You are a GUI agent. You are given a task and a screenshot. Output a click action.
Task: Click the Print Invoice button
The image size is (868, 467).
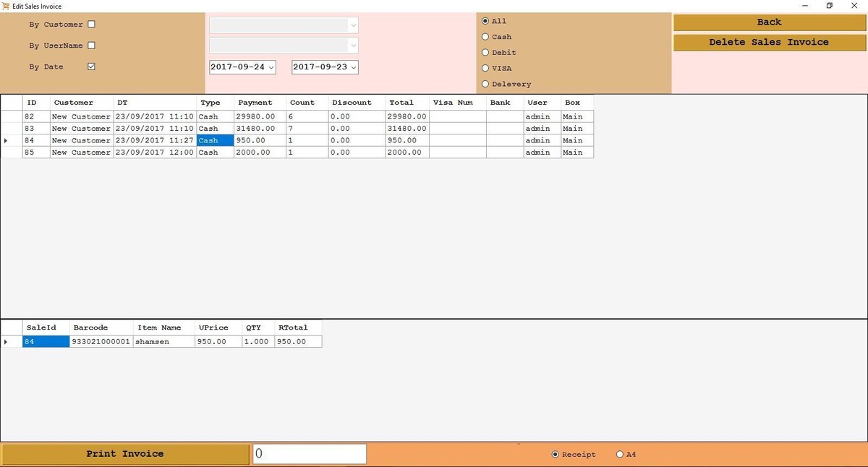(x=125, y=454)
